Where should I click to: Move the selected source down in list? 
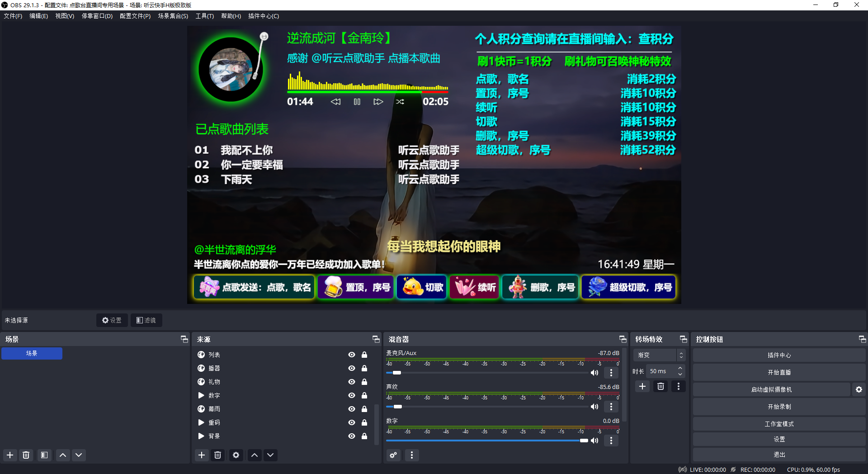(x=270, y=455)
